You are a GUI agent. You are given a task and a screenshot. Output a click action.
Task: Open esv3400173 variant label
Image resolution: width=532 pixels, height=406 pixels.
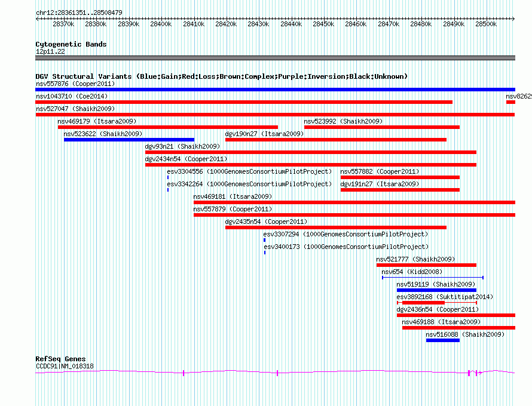point(346,247)
